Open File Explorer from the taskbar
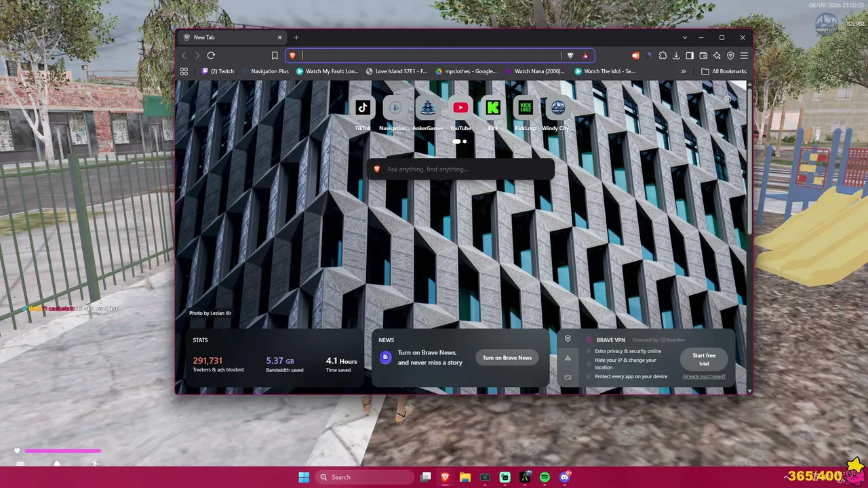Image resolution: width=868 pixels, height=488 pixels. 465,477
